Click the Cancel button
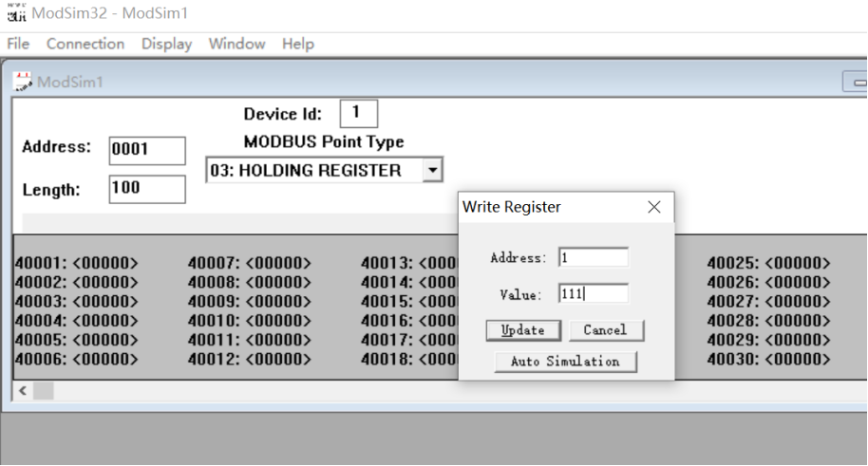The height and width of the screenshot is (466, 868). 606,330
